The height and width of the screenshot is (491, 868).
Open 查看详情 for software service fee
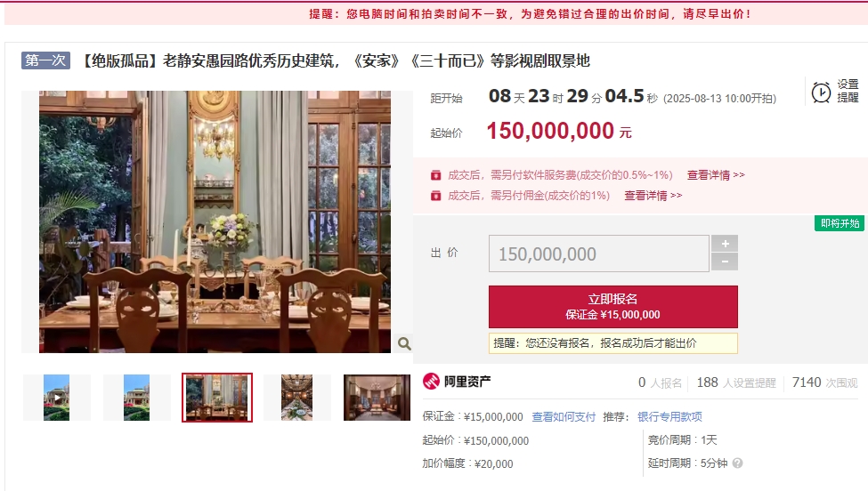(x=716, y=175)
